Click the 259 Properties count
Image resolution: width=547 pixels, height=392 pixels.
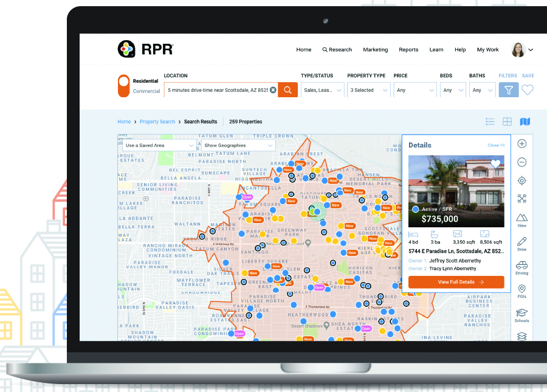[x=246, y=122]
